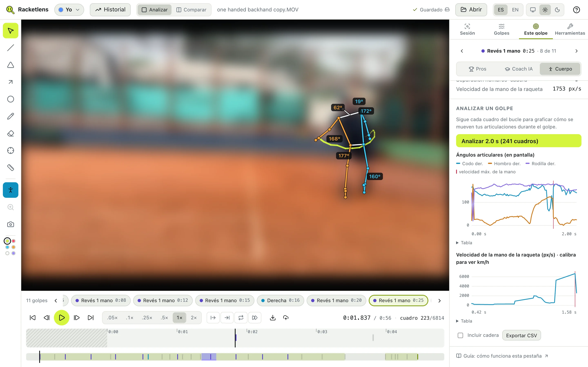Viewport: 588px width, 367px height.
Task: Click the download video icon
Action: [273, 318]
